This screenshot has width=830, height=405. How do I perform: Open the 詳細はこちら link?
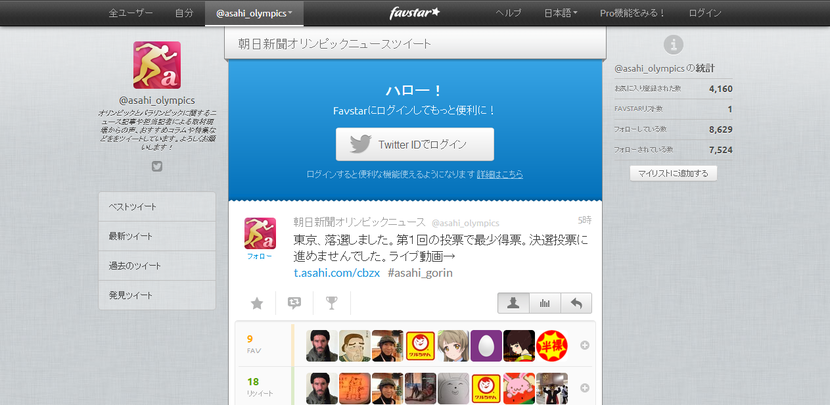(500, 174)
